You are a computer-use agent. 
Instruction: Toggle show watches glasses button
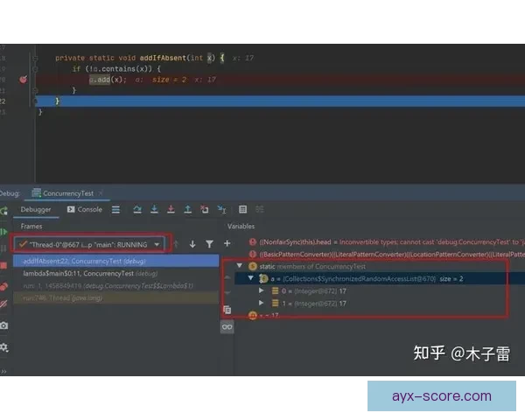[227, 327]
